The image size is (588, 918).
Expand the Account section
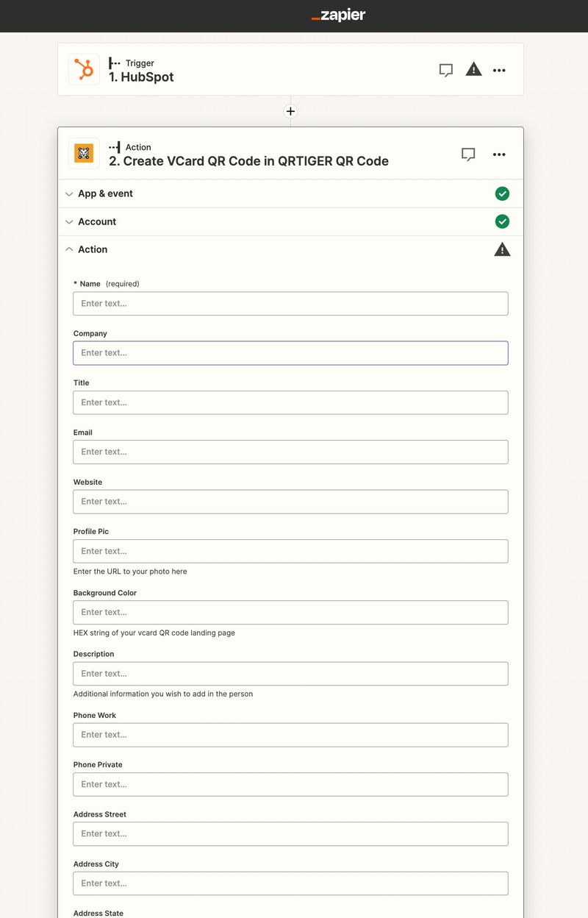290,221
